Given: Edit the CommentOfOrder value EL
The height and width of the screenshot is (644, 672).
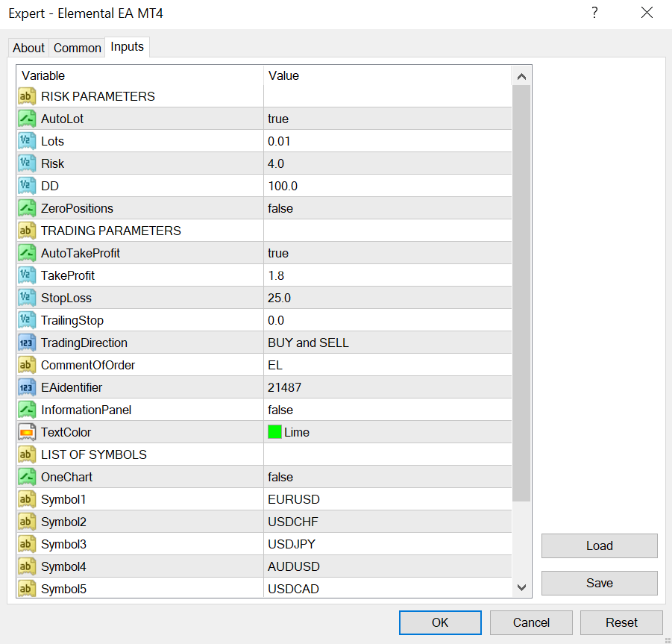Looking at the screenshot, I should (387, 365).
